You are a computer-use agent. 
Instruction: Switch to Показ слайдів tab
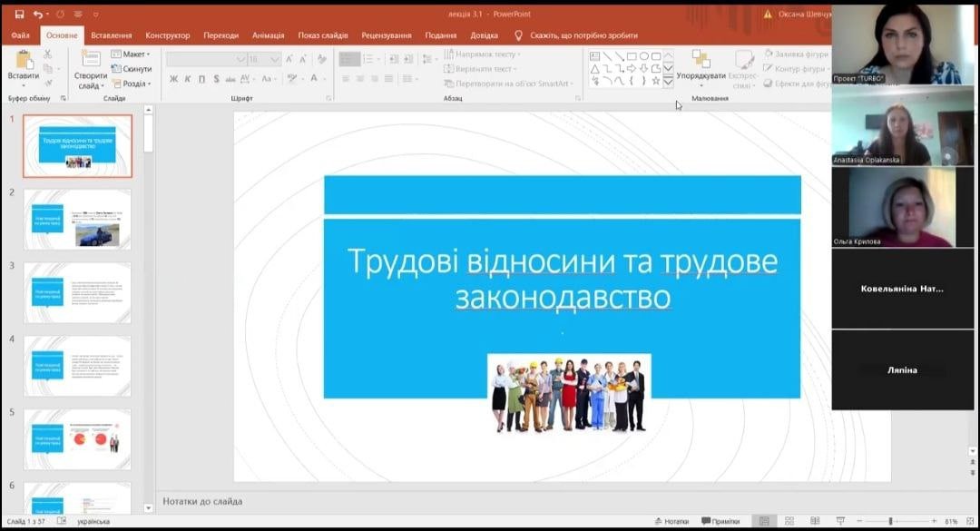322,35
